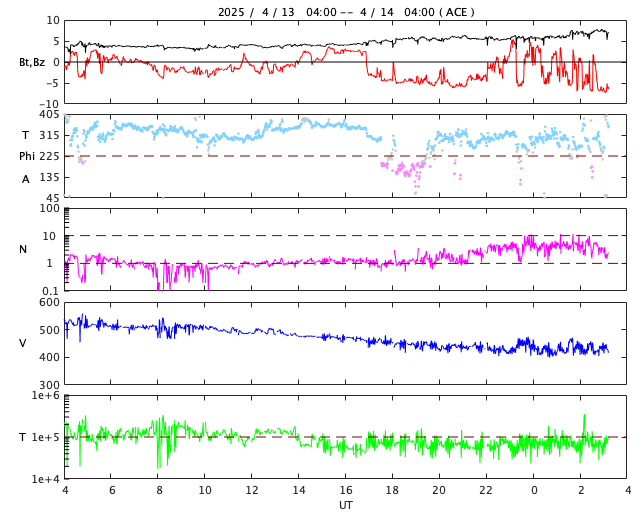Click the '-10' tick on Bt,Bz axis

[51, 104]
